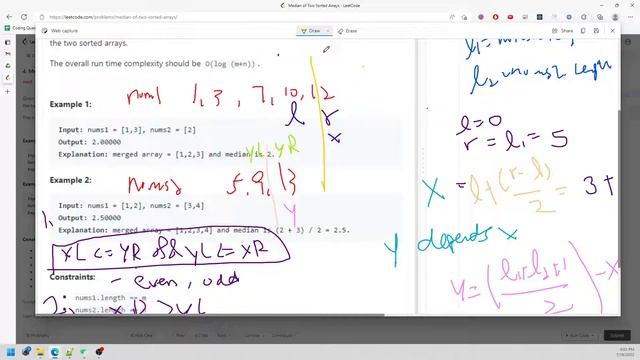Image resolution: width=640 pixels, height=360 pixels.
Task: Select the Erase tool in Web capture
Action: click(x=347, y=31)
